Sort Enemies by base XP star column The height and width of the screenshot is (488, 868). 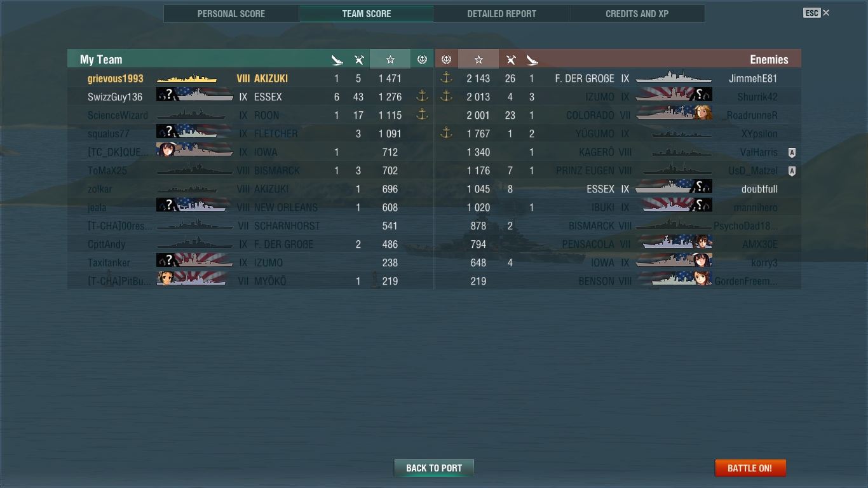coord(478,59)
